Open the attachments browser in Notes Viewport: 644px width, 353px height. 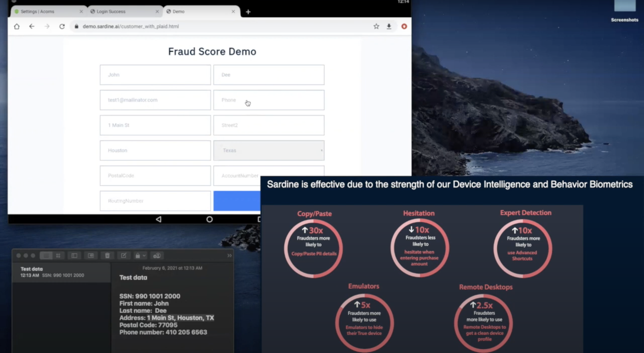point(91,255)
